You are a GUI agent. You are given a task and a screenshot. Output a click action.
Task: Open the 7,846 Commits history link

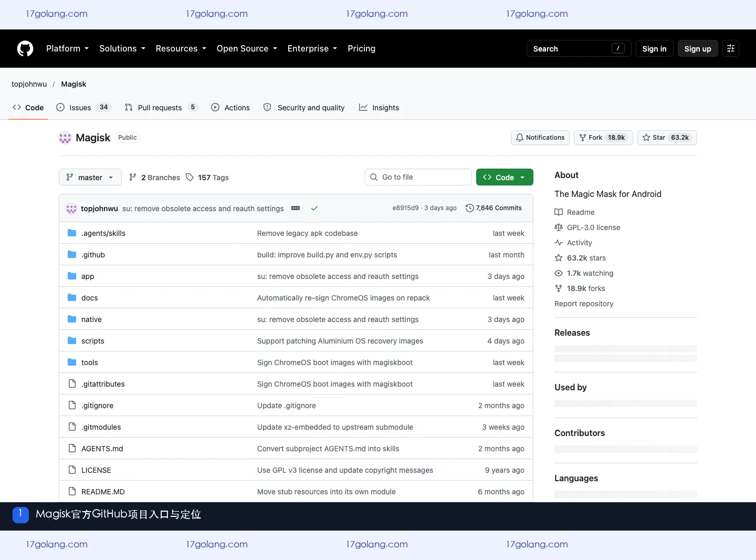[x=494, y=208]
